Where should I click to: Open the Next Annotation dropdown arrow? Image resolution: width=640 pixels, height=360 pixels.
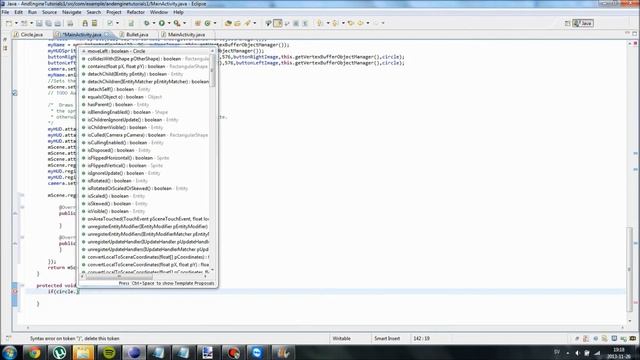(x=328, y=23)
